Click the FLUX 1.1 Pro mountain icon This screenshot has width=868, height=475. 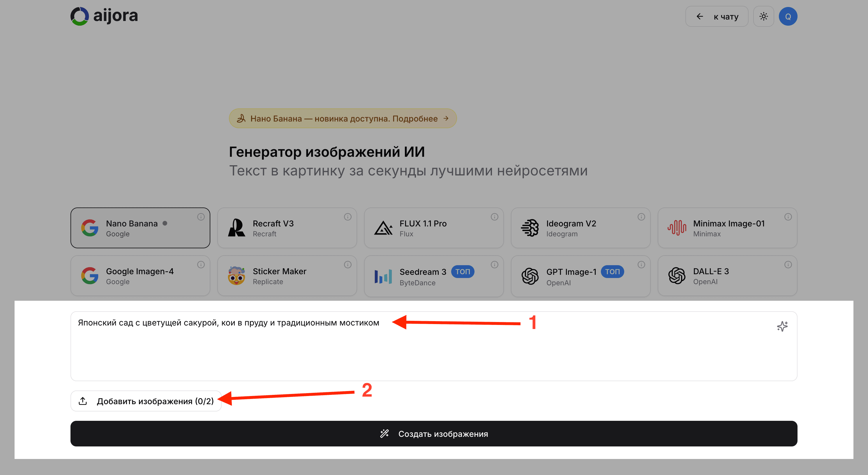click(x=384, y=228)
